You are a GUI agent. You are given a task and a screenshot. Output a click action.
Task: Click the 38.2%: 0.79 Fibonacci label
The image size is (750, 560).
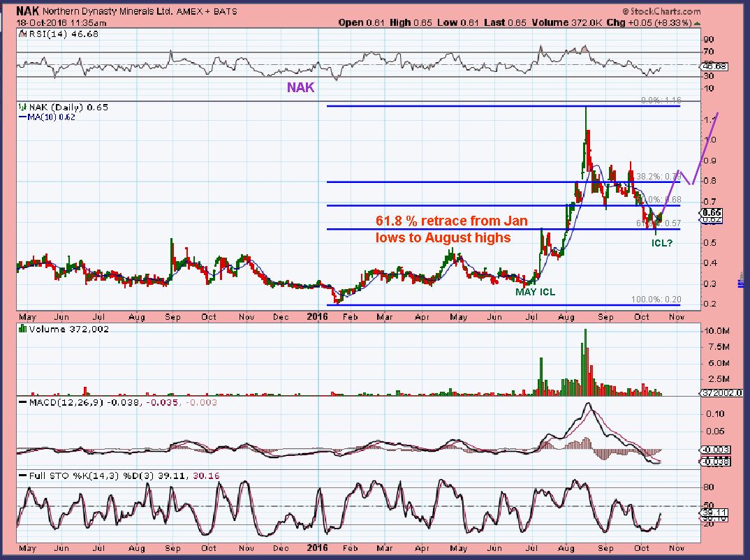pyautogui.click(x=658, y=177)
